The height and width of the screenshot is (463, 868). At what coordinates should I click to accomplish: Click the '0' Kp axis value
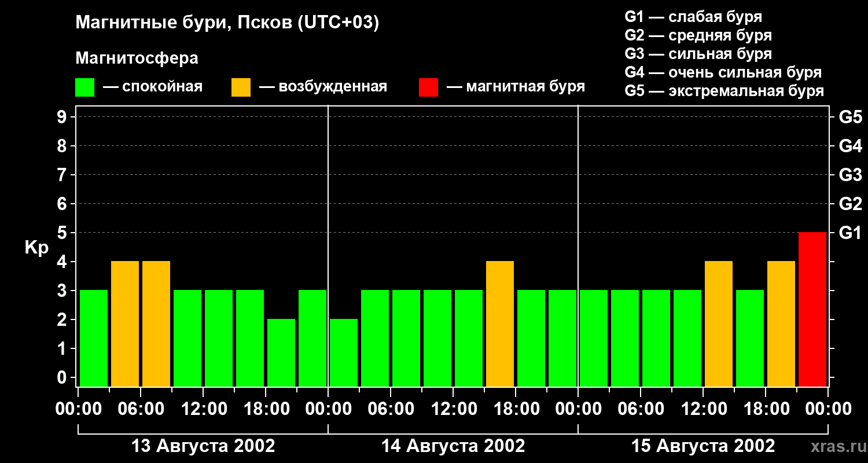point(63,377)
